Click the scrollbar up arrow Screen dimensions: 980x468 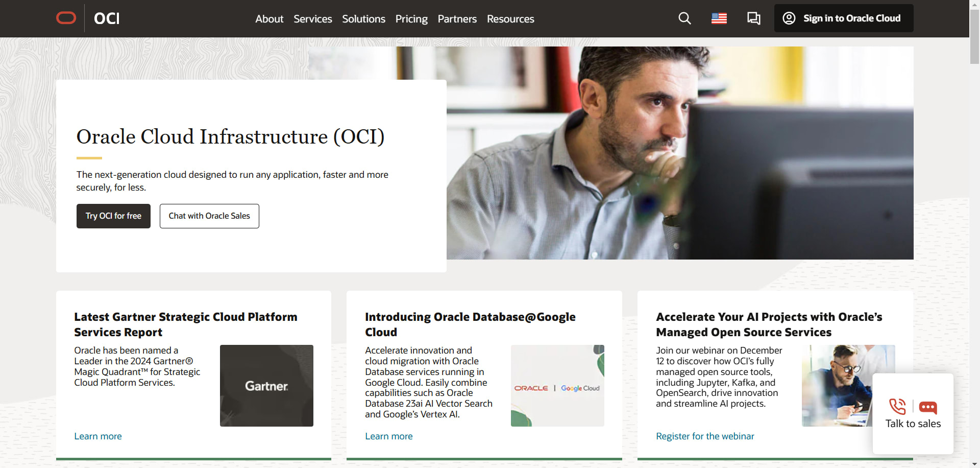click(x=974, y=4)
